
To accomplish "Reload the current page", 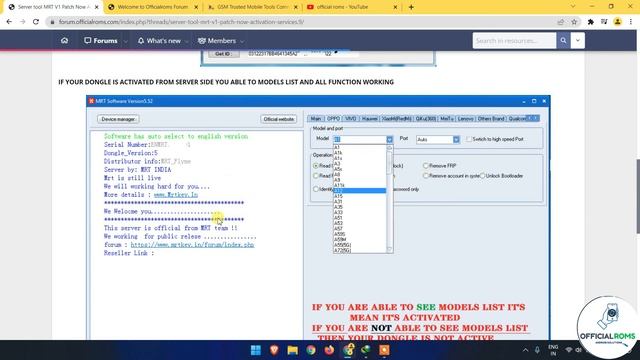I will [36, 22].
